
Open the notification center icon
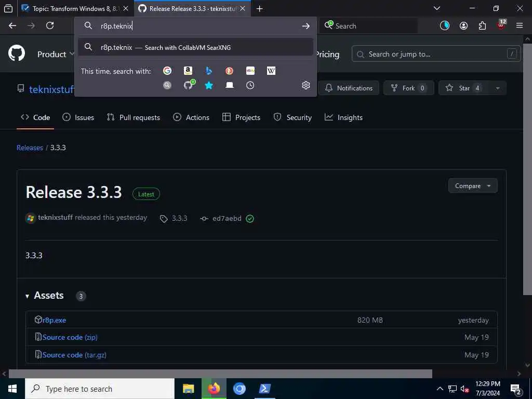tap(516, 389)
